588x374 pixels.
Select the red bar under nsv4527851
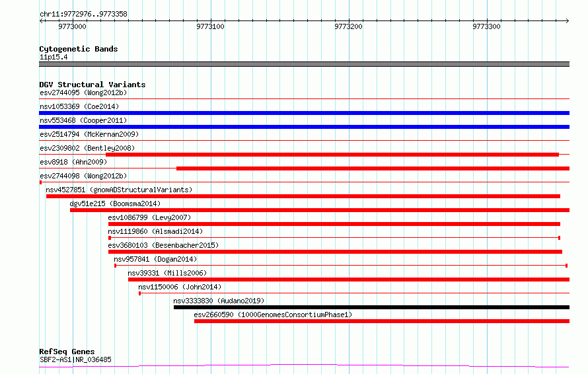tap(303, 196)
